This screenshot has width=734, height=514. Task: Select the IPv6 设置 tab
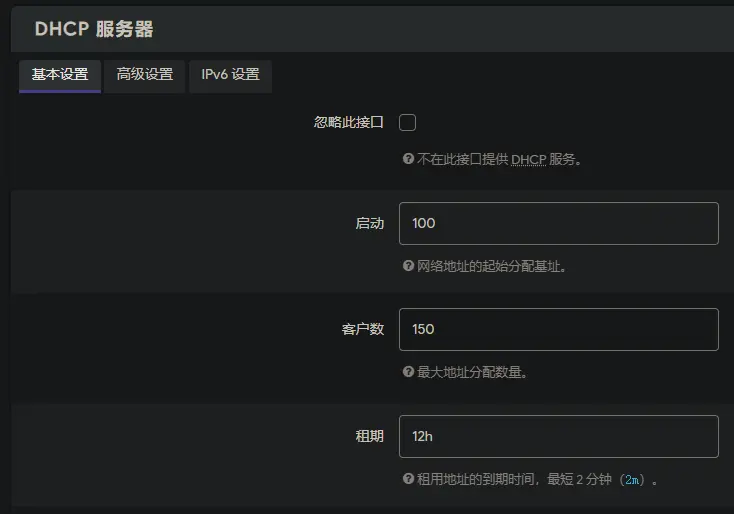tap(230, 75)
